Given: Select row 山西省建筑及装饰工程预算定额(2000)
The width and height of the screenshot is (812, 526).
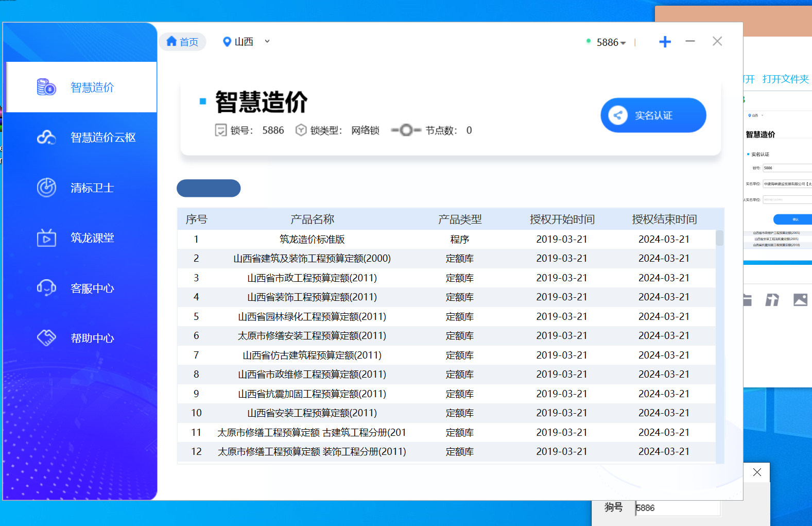Looking at the screenshot, I should click(x=446, y=259).
